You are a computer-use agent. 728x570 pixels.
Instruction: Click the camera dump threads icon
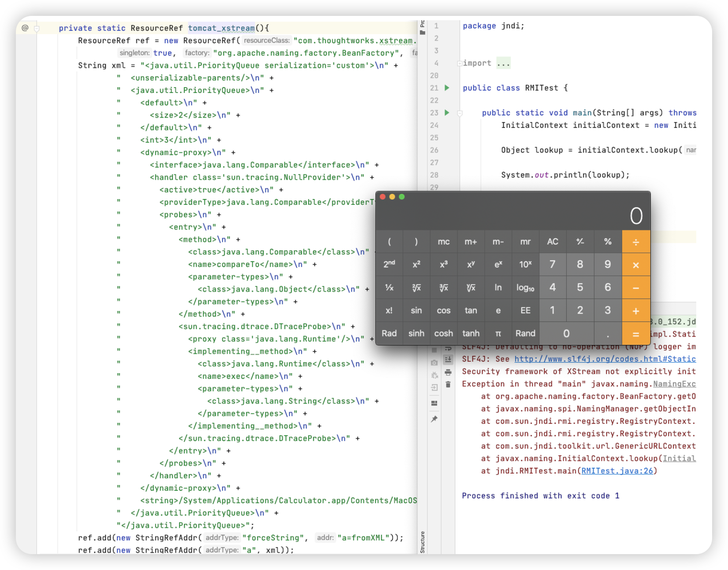434,363
